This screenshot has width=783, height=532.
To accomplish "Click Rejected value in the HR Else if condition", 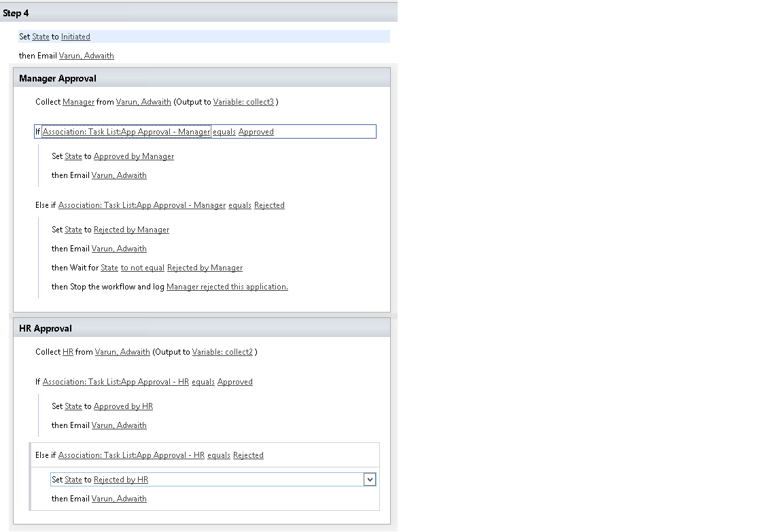I will (248, 455).
